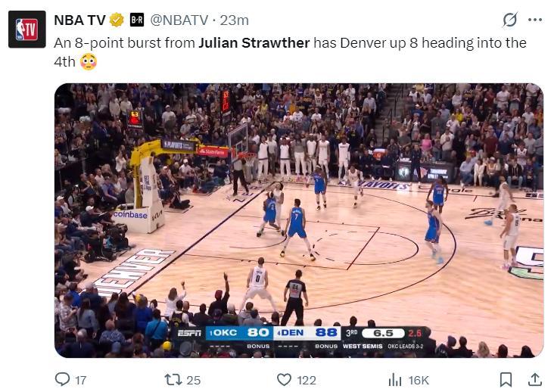Open the NBA TV profile avatar
This screenshot has width=551, height=392.
26,30
